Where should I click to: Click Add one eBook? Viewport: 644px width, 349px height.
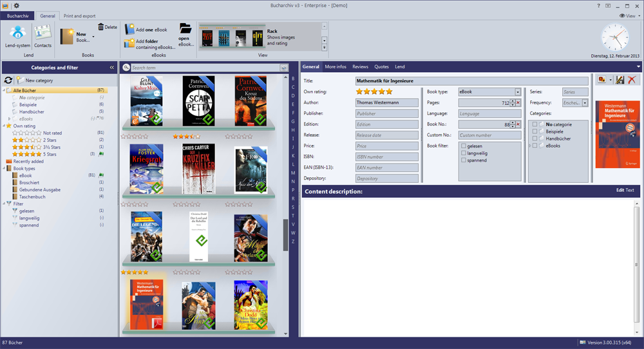(146, 30)
